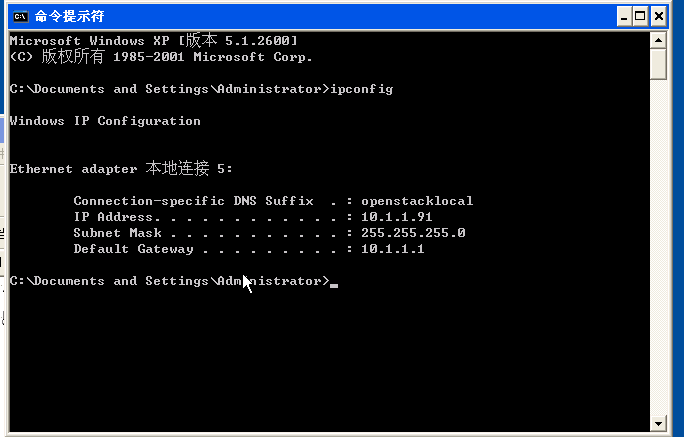Open the Command Prompt system menu icon
The width and height of the screenshot is (684, 437).
coord(21,17)
